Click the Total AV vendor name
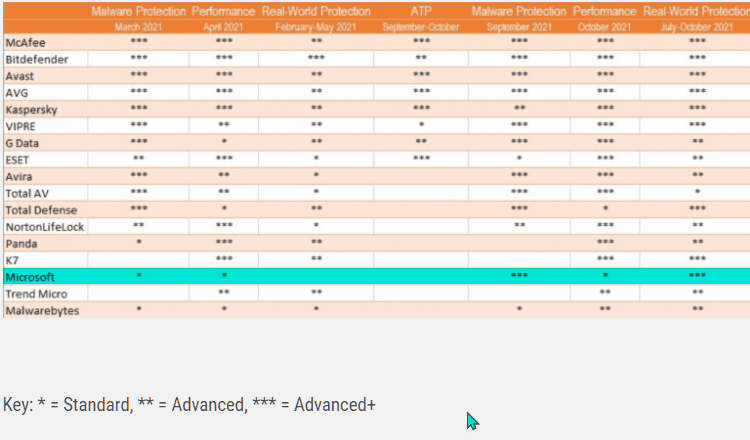This screenshot has height=440, width=750. 27,193
